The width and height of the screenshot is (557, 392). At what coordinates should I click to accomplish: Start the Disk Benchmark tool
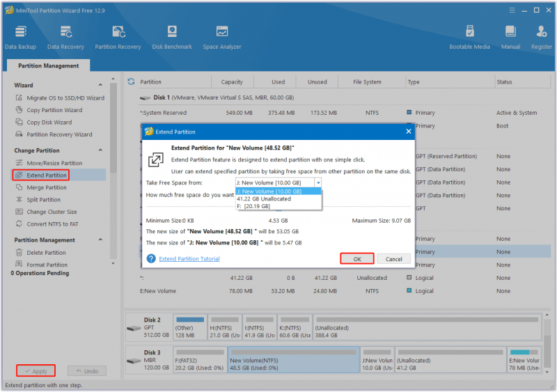pos(172,38)
